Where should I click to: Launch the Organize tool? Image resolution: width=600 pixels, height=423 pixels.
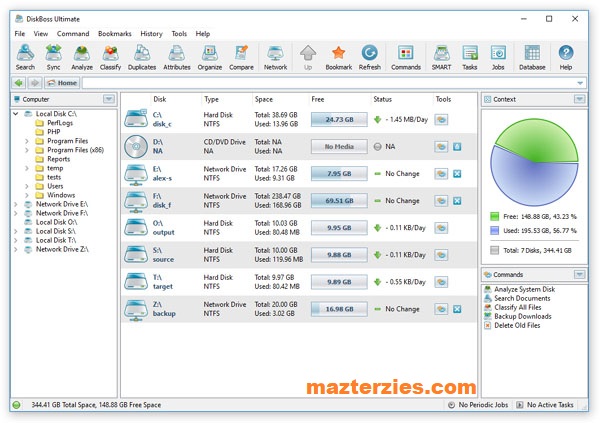(x=210, y=57)
